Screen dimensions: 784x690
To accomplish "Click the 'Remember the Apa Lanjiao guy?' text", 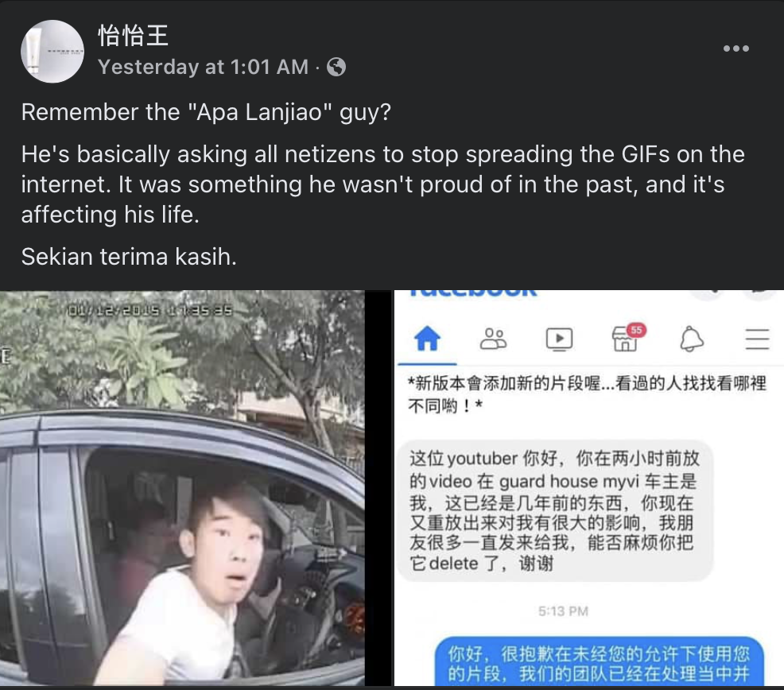I will [206, 112].
